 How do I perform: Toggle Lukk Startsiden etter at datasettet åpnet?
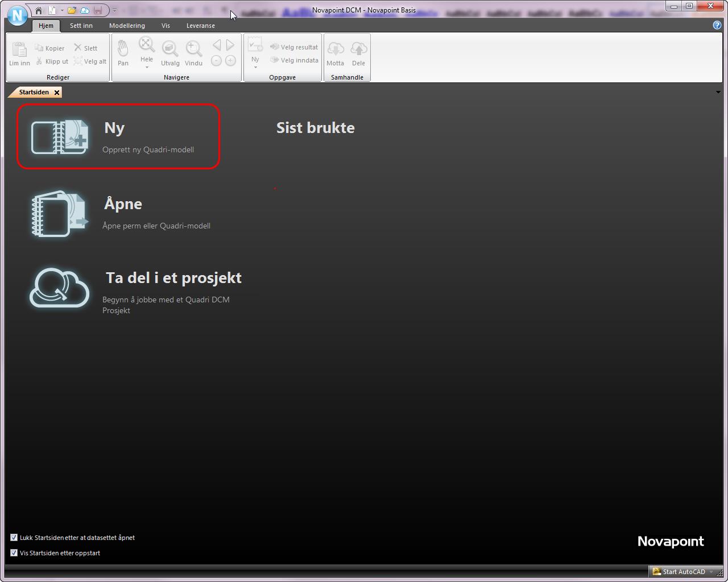(14, 537)
